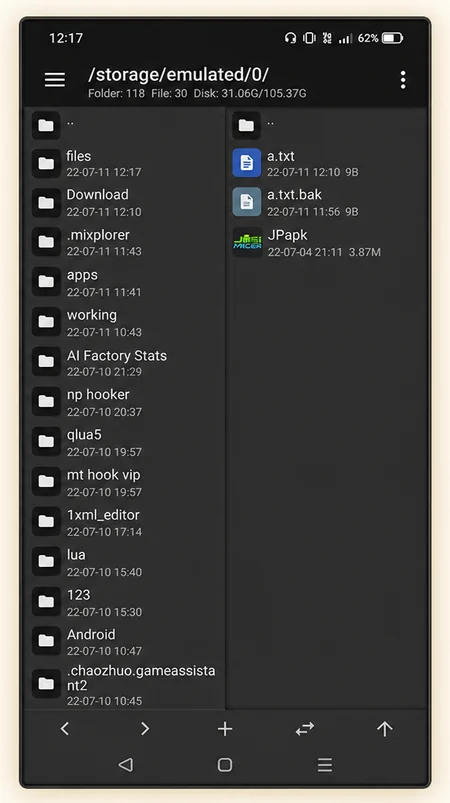The height and width of the screenshot is (803, 450).
Task: Open the 'files' folder name
Action: [x=79, y=156]
